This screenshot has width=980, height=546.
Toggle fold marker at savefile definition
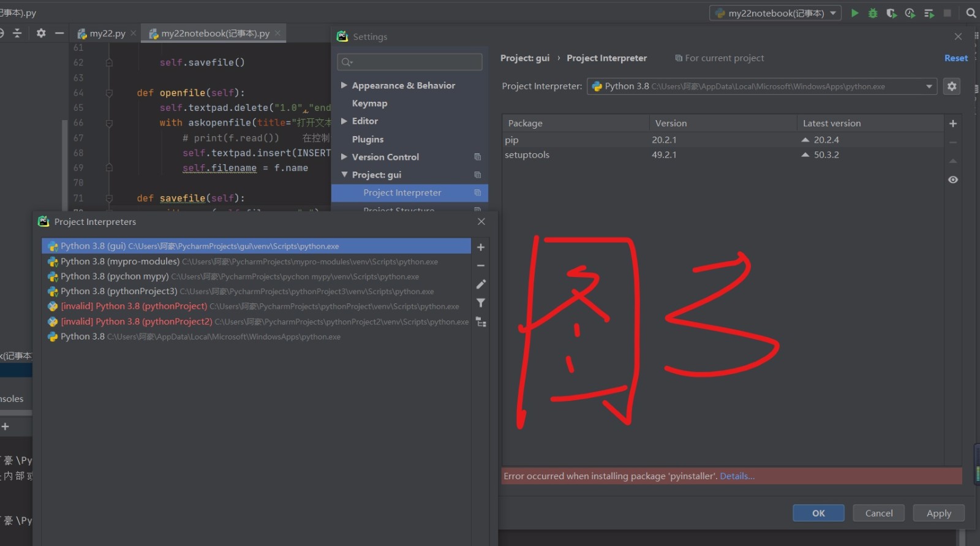(109, 198)
